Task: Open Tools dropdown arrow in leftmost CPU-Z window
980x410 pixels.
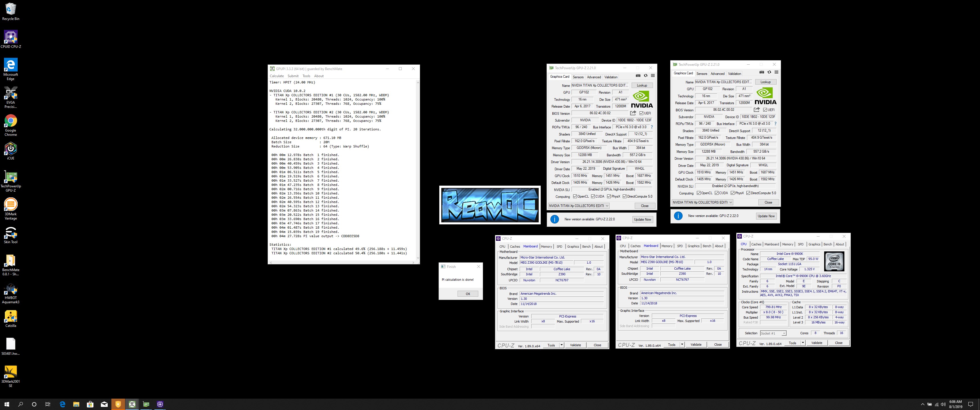Action: pyautogui.click(x=562, y=345)
